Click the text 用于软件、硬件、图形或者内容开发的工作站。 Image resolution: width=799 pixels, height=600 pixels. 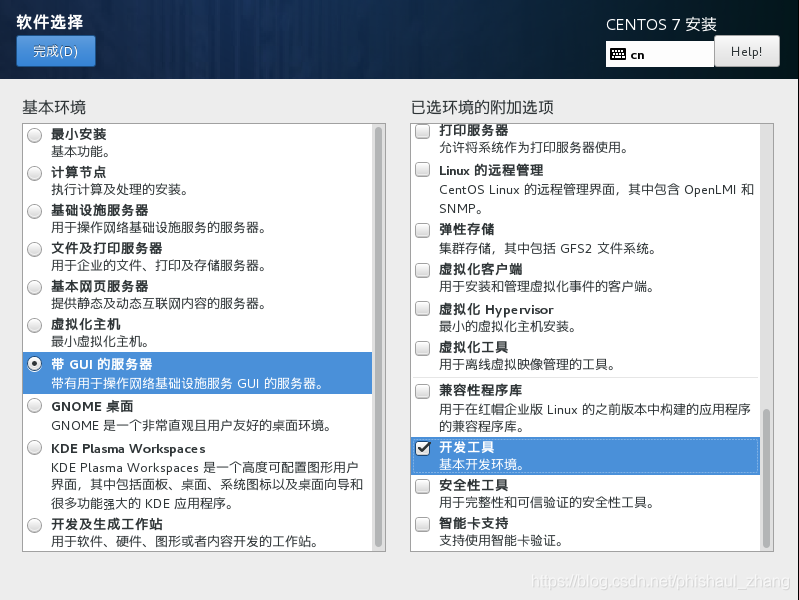(x=185, y=541)
